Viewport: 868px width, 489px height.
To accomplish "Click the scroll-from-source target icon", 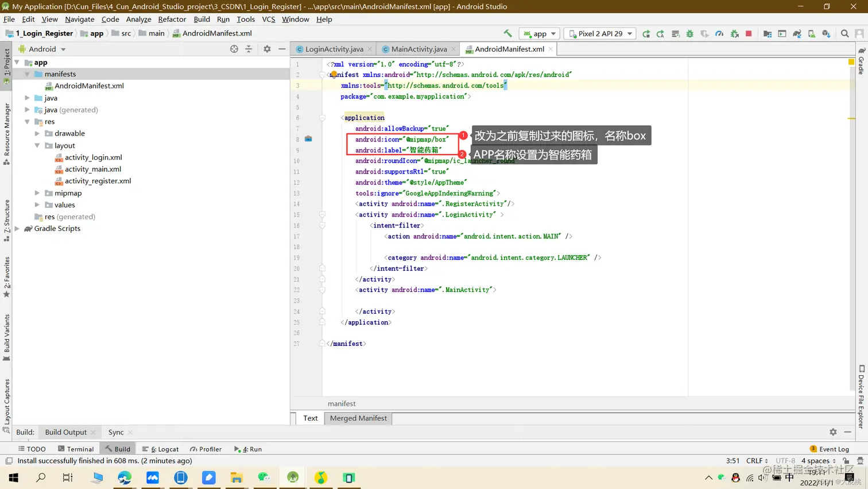I will pos(234,49).
